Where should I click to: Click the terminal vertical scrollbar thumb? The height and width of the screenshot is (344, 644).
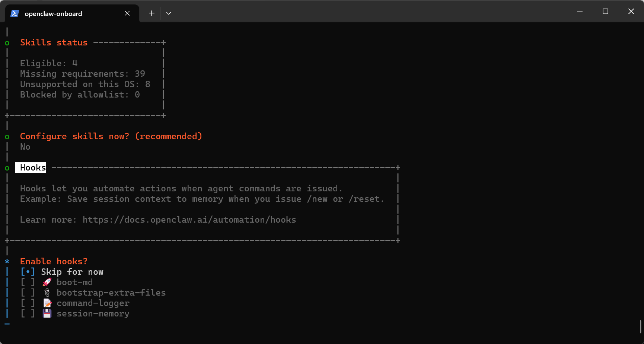[x=640, y=327]
